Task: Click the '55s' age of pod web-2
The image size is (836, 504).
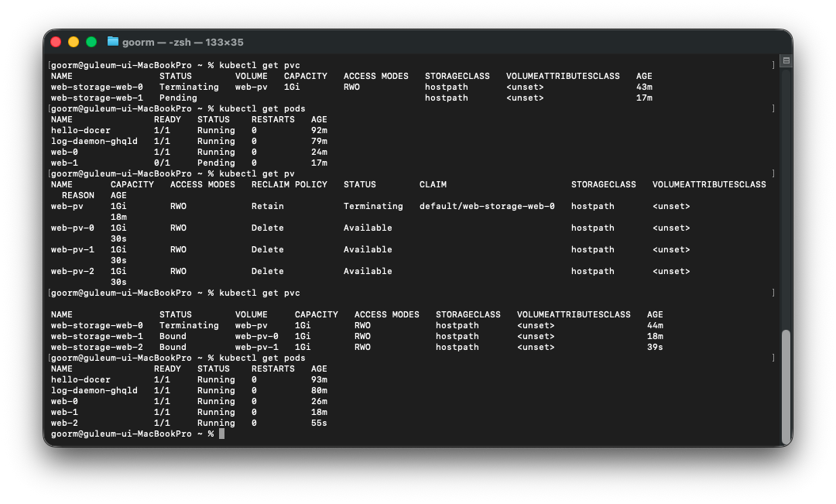Action: click(319, 423)
